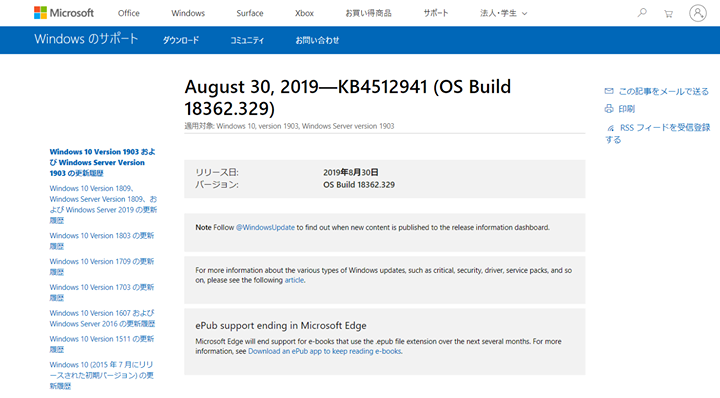Open the サポート menu item

click(435, 13)
